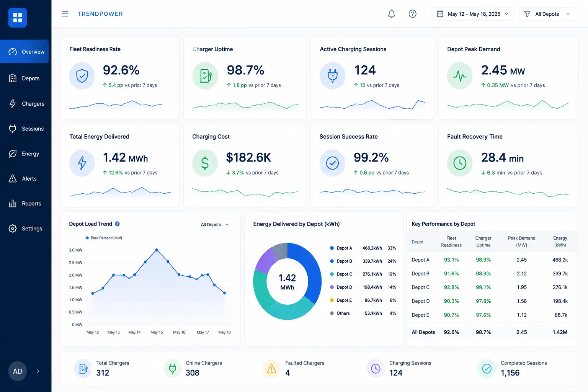The image size is (588, 392).
Task: Click the Peak Demand (MW) column header
Action: (x=522, y=242)
